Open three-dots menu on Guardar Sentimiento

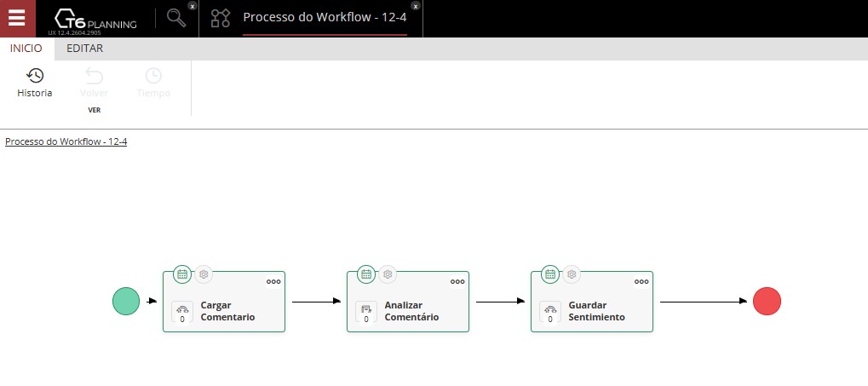point(641,281)
